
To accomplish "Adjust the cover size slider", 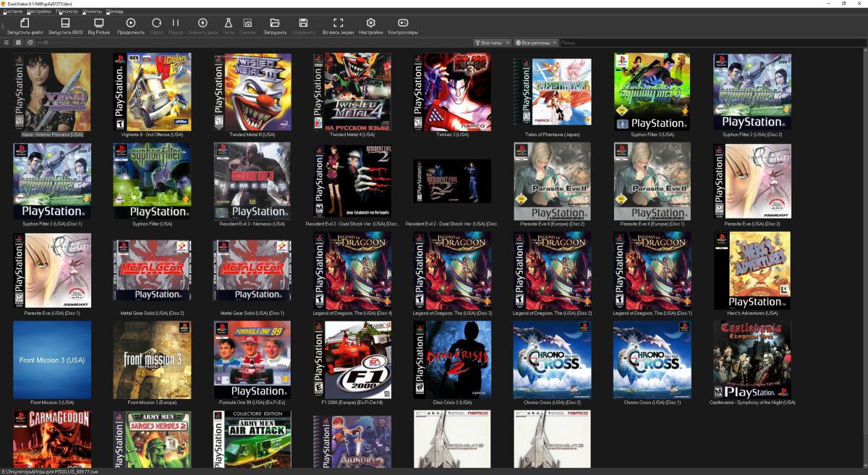I will 59,43.
